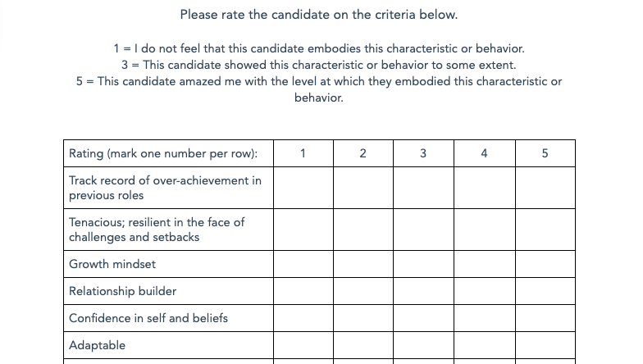
Task: Mark rating 5 for Confidence in self and beliefs
Action: pos(545,318)
